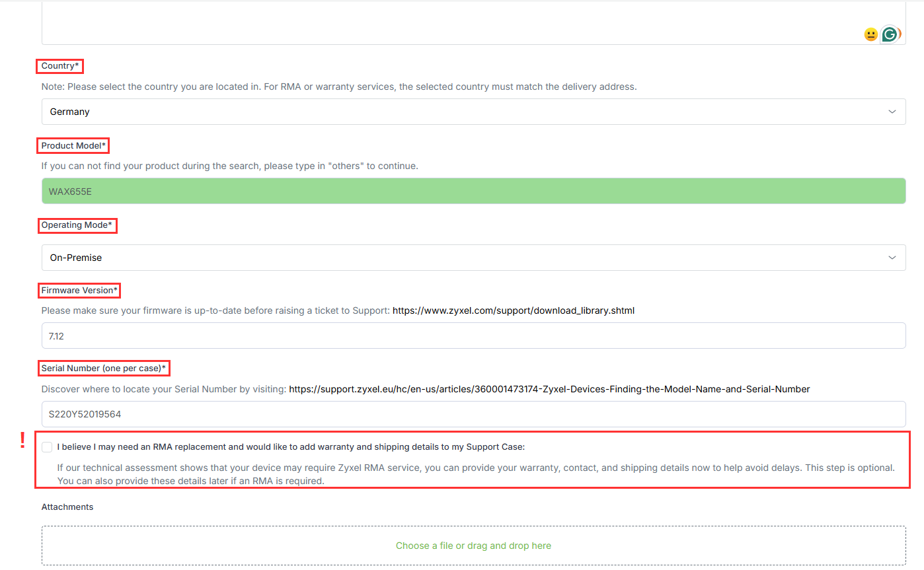
Task: Follow the support.zyxel.eu serial number article link
Action: pyautogui.click(x=549, y=389)
